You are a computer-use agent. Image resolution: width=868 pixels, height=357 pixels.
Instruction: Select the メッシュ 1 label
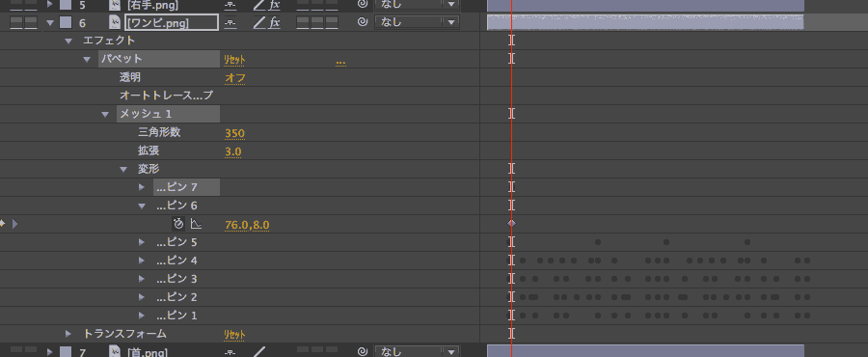146,114
